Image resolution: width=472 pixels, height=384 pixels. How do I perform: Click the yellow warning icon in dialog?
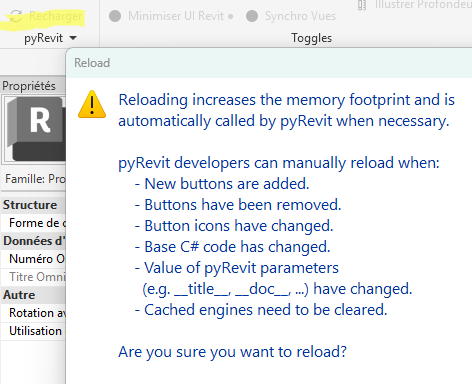coord(92,104)
